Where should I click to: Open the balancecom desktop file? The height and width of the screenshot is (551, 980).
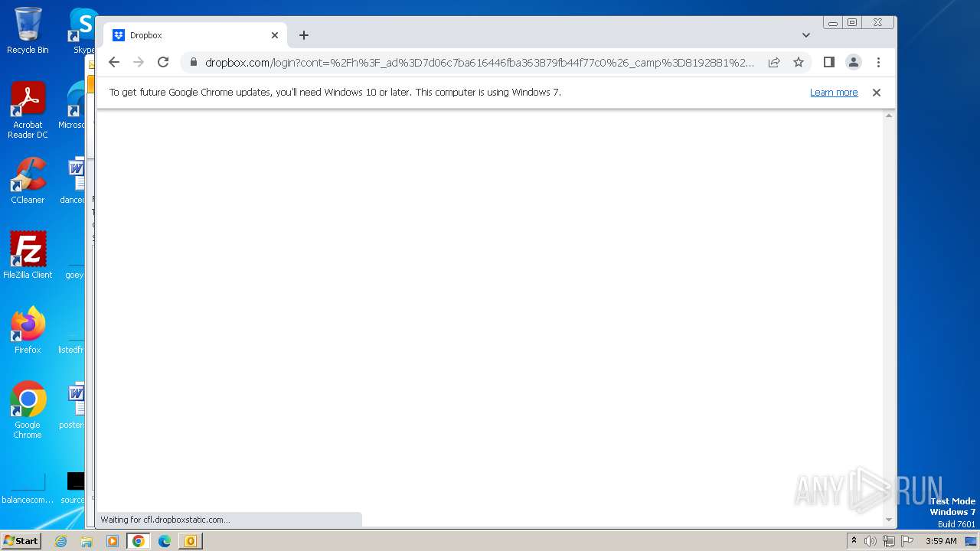(28, 487)
